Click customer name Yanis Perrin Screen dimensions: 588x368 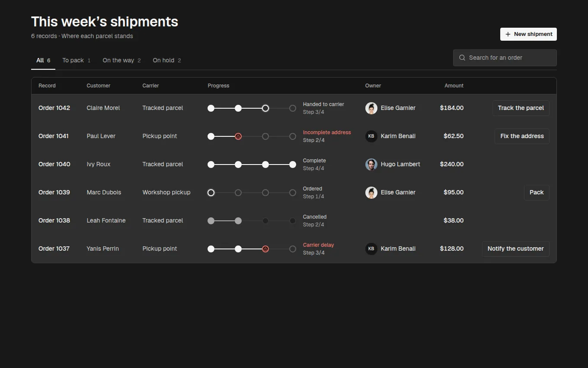[103, 249]
